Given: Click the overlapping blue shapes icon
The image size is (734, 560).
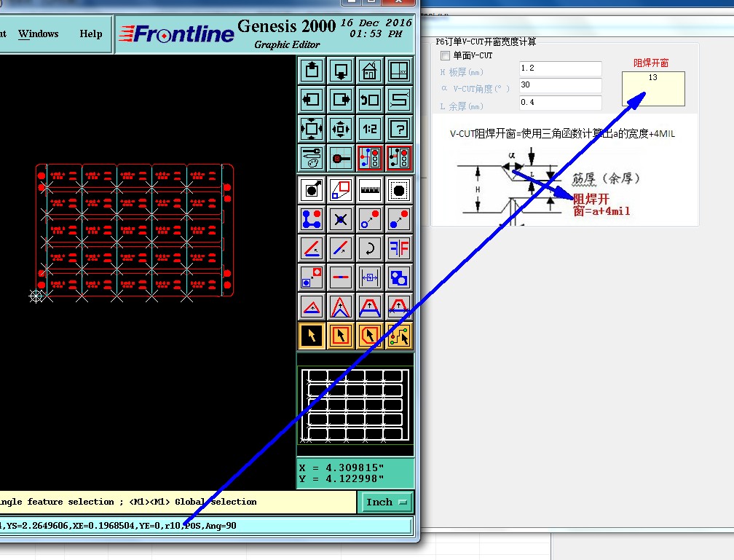Looking at the screenshot, I should [399, 277].
